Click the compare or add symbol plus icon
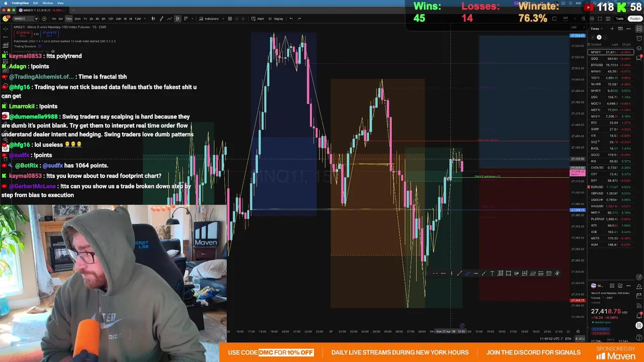This screenshot has width=644, height=362. 44,19
